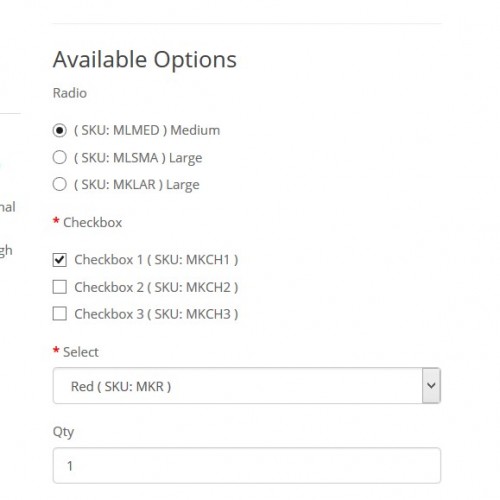Click the "( SKU: MKLAR ) Large" label text

tap(137, 184)
